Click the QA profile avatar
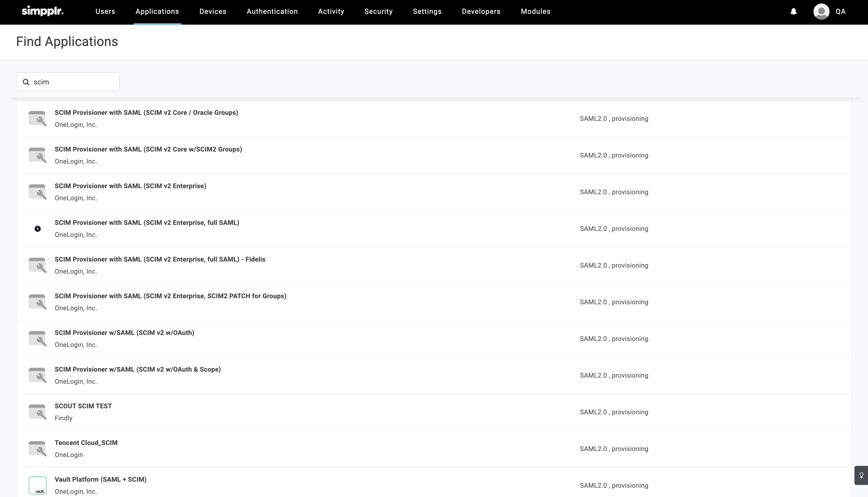Screen dimensions: 868x497 coord(822,11)
